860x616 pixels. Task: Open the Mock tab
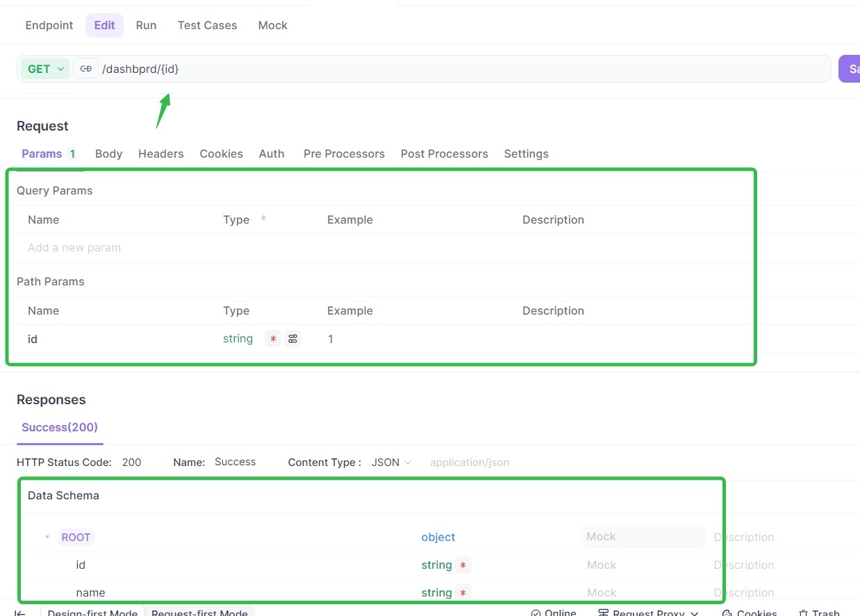pyautogui.click(x=272, y=25)
